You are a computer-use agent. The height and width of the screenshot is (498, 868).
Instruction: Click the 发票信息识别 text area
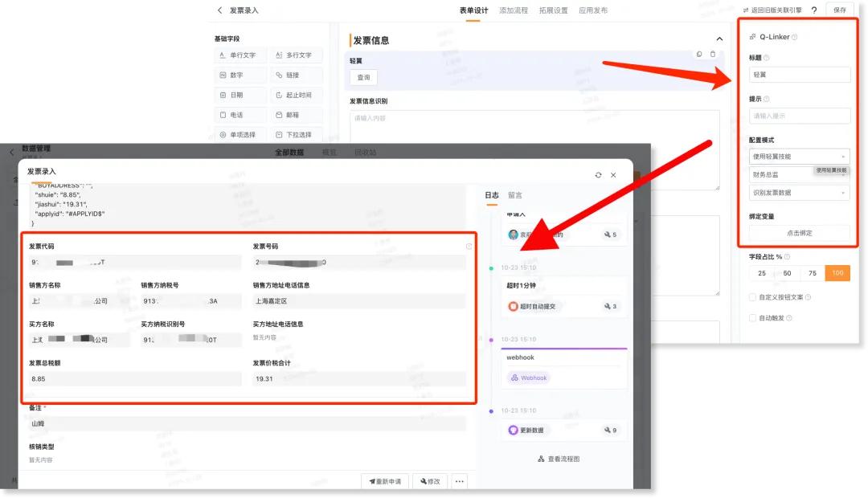tap(534, 150)
